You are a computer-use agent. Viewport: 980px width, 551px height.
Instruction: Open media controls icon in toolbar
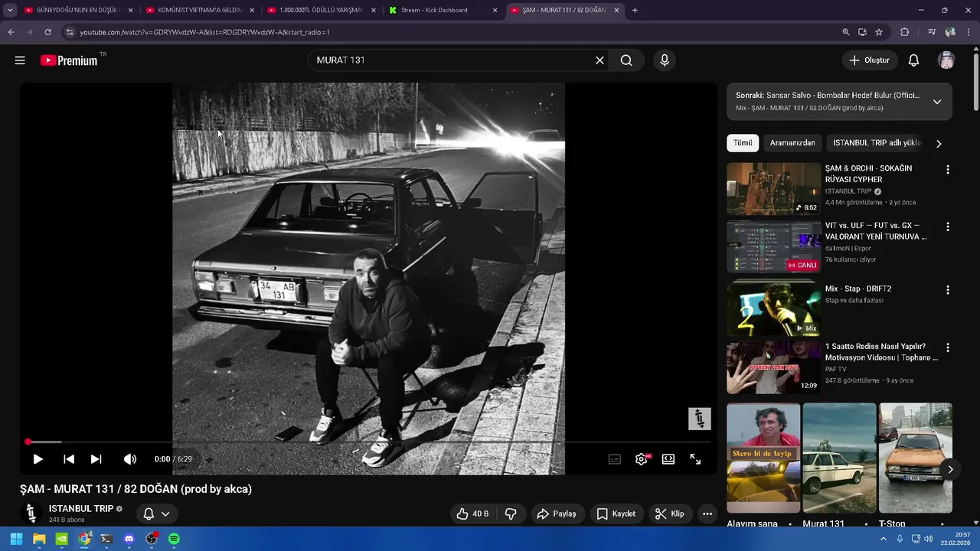[931, 32]
